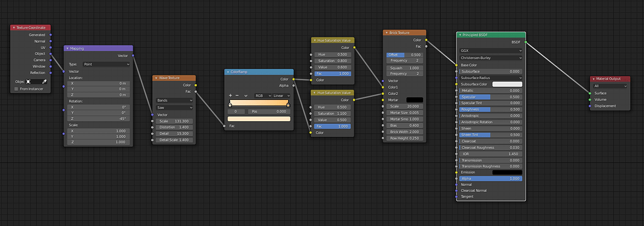Click the Tangent input socket on Principled BSDF

tap(457, 196)
